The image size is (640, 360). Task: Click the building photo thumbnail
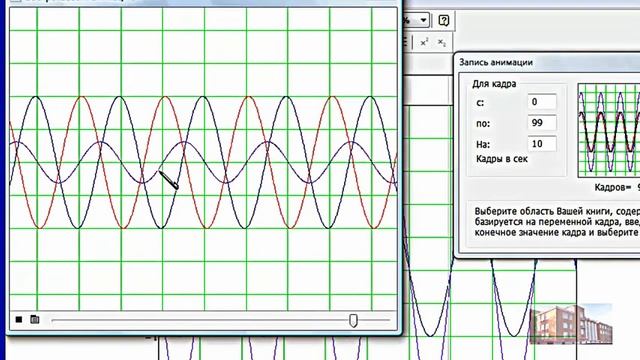(x=571, y=324)
